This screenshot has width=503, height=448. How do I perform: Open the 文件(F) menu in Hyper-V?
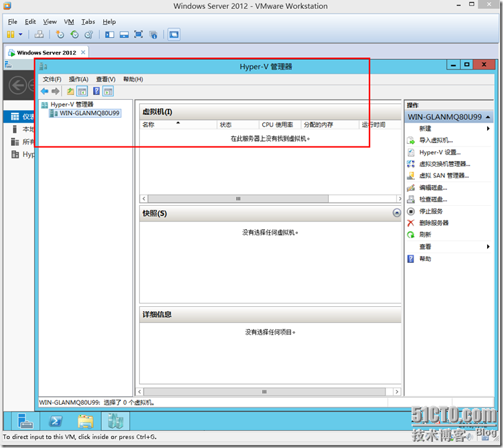(x=52, y=79)
